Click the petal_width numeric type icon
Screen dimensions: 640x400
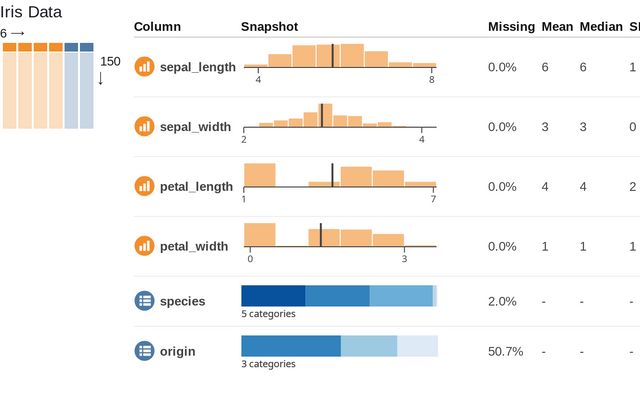[x=144, y=245]
